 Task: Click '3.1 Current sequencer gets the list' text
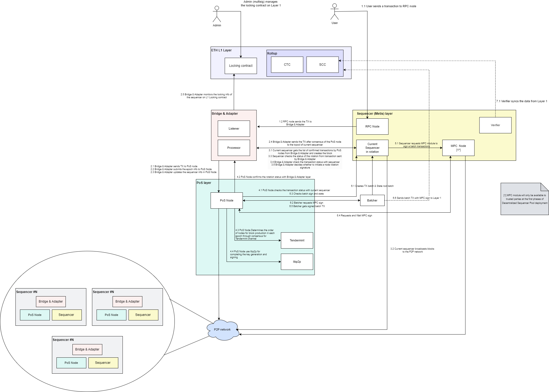point(305,152)
